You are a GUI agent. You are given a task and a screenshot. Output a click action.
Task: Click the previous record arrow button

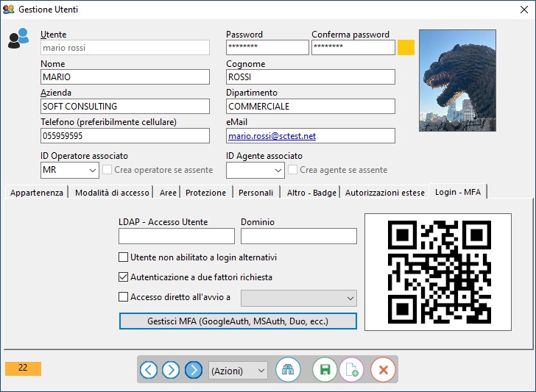[x=149, y=370]
